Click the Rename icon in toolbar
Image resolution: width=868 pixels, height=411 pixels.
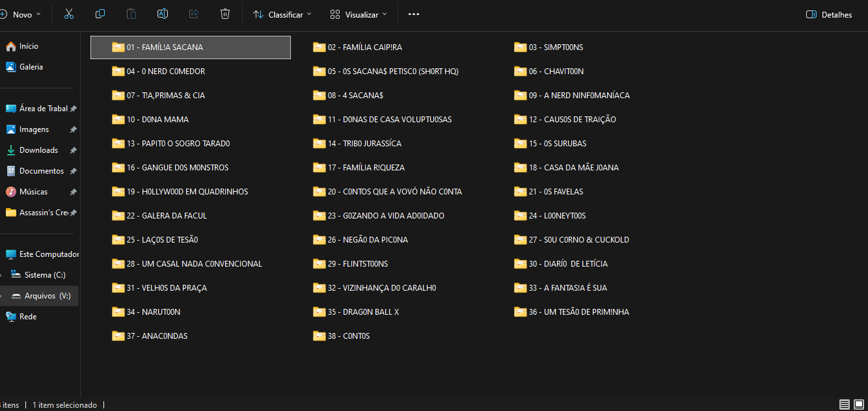coord(163,14)
